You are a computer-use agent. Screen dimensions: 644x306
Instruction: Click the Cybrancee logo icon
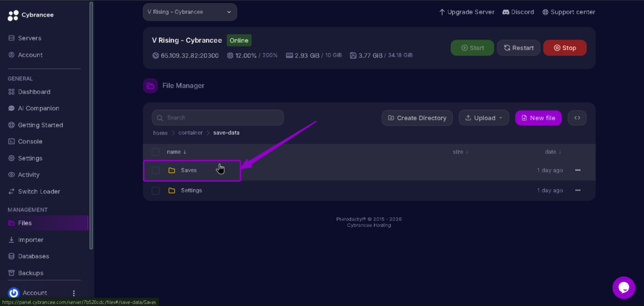coord(13,15)
